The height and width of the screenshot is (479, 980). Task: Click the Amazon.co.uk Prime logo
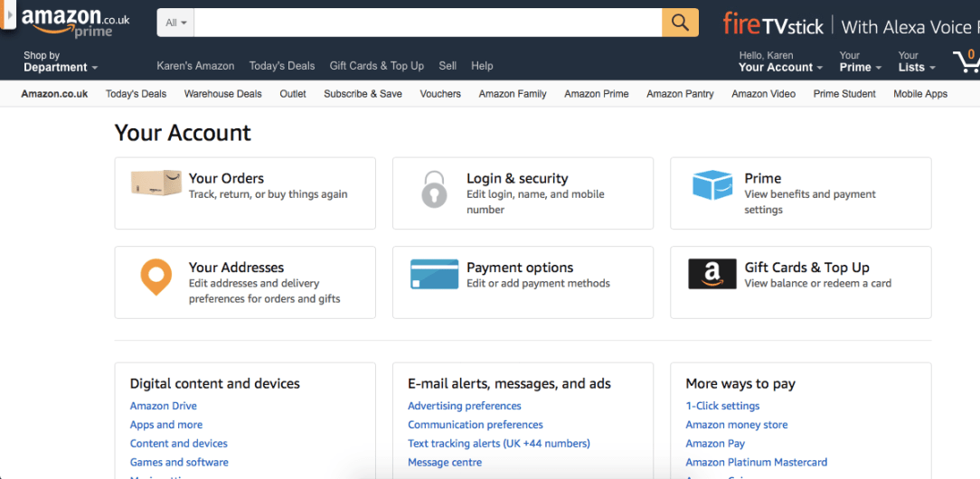point(76,23)
